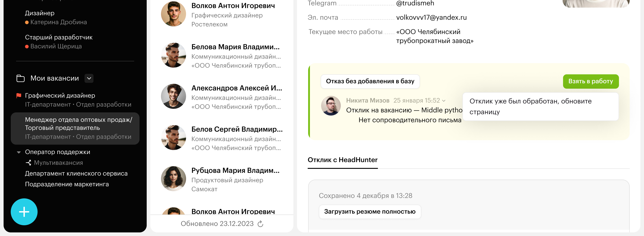
Task: Open the chevron after 25 января 15:52
Action: 443,101
